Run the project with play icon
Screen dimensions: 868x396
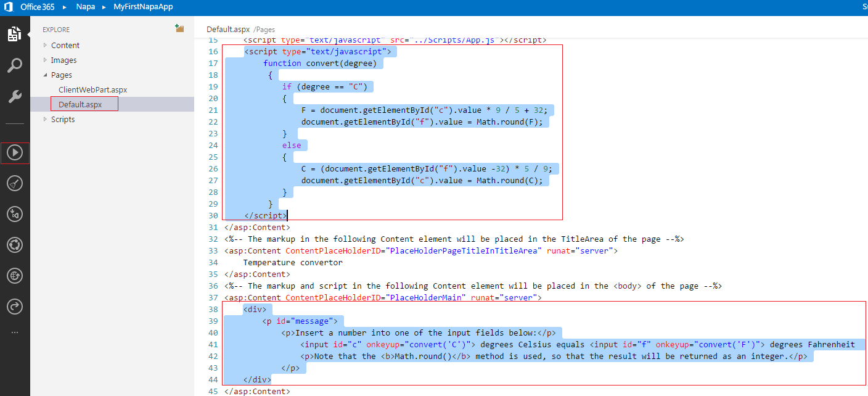click(15, 152)
